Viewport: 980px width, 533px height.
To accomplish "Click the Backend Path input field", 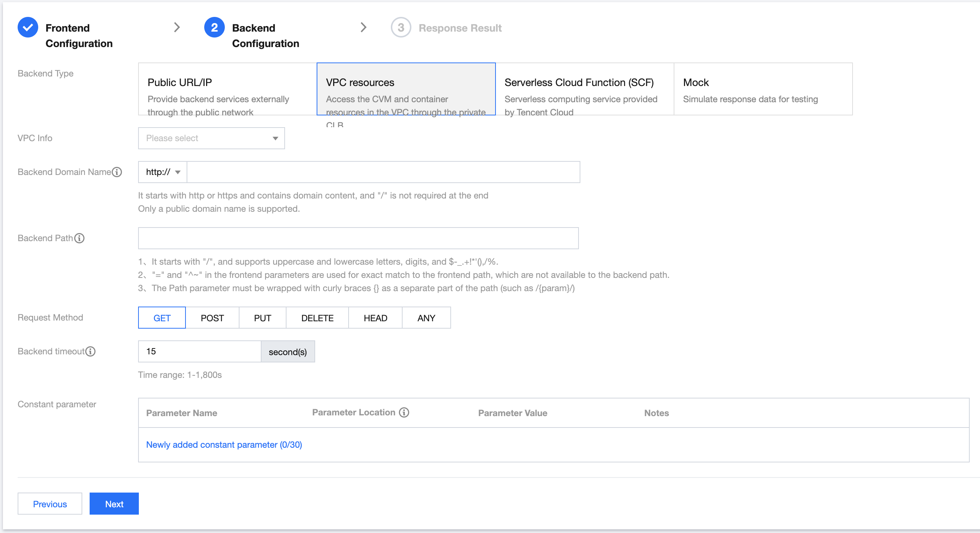I will 358,238.
